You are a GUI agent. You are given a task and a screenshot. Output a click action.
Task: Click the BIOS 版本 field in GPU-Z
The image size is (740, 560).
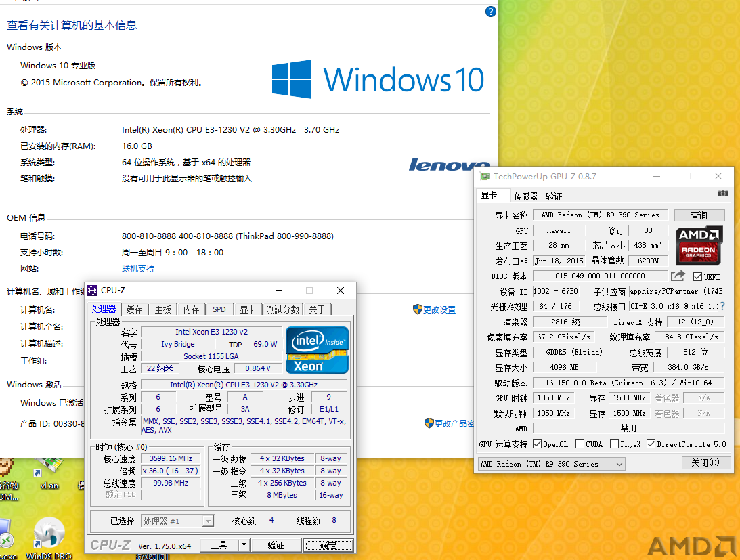click(x=600, y=276)
